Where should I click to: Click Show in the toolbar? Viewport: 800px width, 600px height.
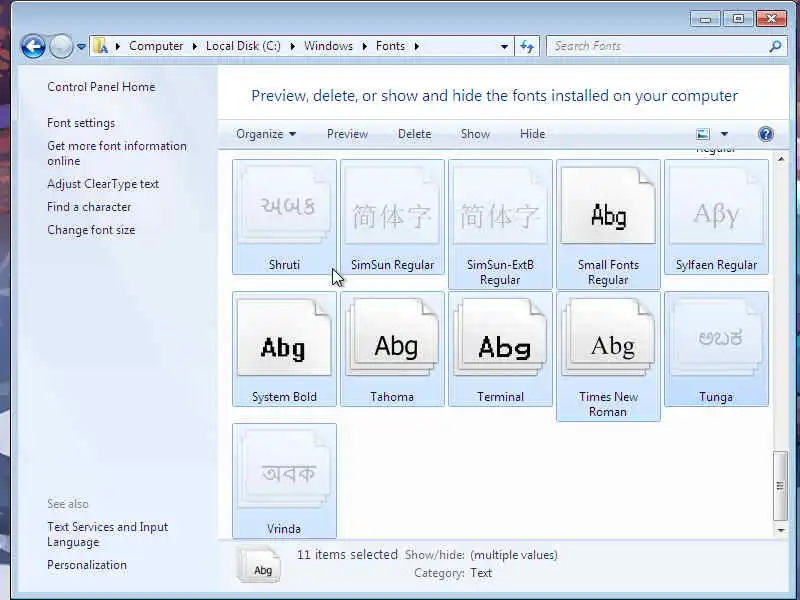click(475, 134)
